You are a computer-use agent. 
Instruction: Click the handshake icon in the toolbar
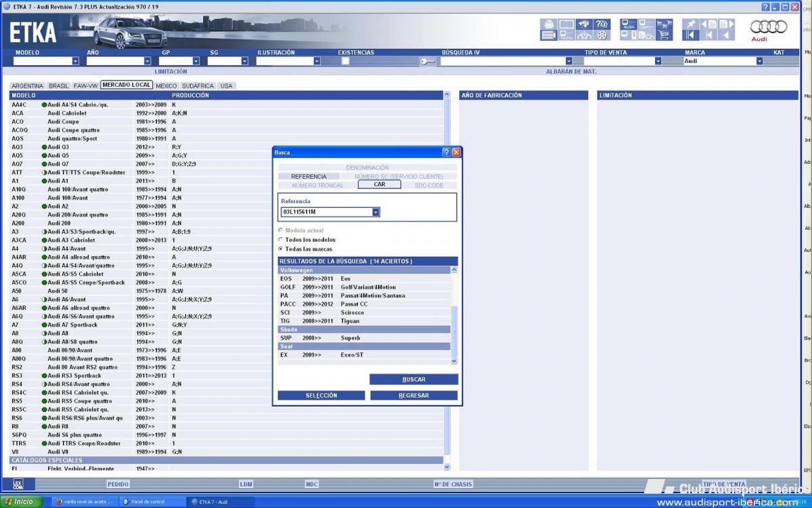(585, 24)
